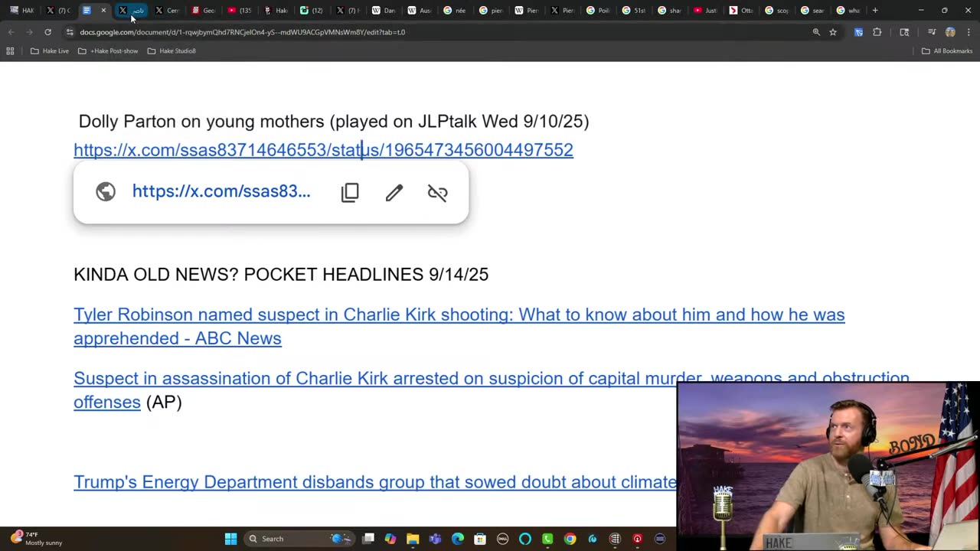Click the Windows taskbar Search box
Image resolution: width=980 pixels, height=551 pixels.
point(299,539)
